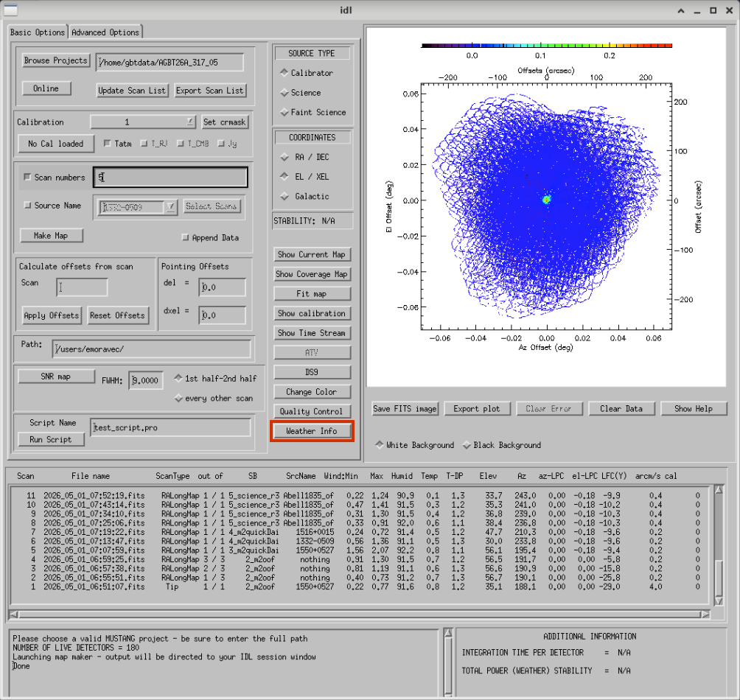
Task: Click the FWHM value field
Action: click(x=146, y=380)
